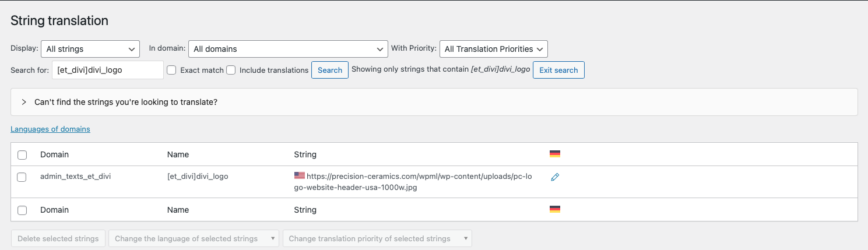Click the Exit search button
The image size is (868, 250).
tap(558, 70)
